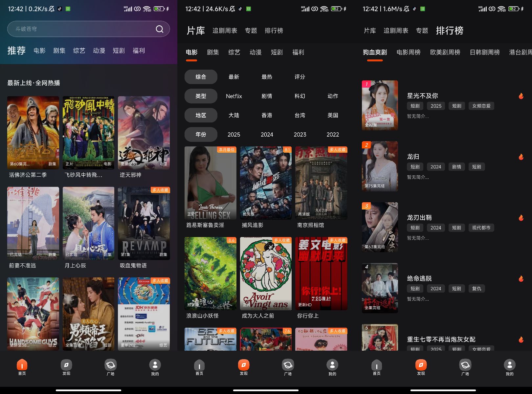Screen dimensions: 532x394
Task: Tap the flame icon beside 星光不及你
Action: coord(521,96)
